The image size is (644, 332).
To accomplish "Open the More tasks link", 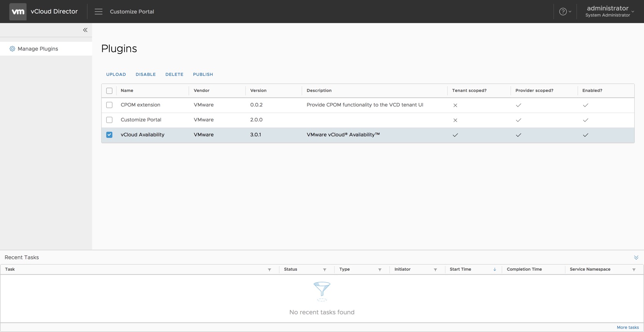I will pyautogui.click(x=628, y=327).
